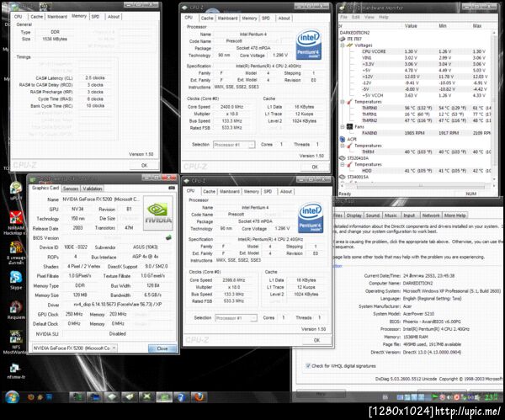Click the Close button in GPU-Z
505x420 pixels.
162,348
